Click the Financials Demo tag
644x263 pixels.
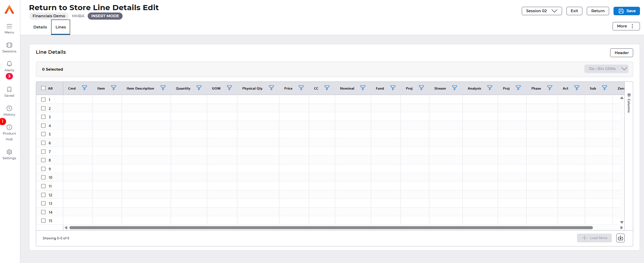[49, 16]
